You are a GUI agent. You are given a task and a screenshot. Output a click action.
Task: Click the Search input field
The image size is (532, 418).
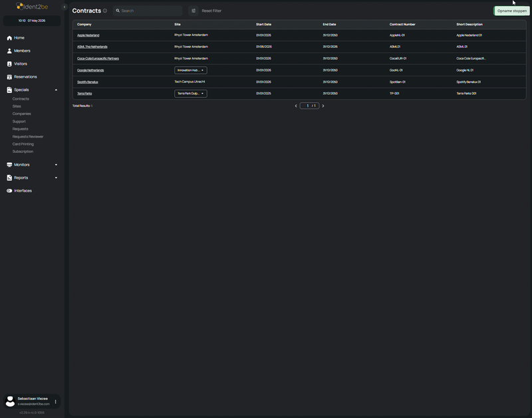click(x=148, y=11)
